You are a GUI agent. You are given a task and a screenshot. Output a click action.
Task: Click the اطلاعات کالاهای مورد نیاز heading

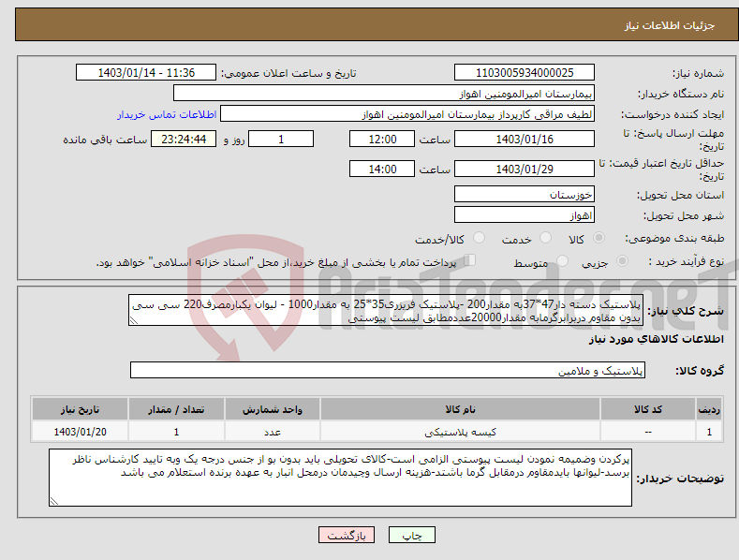point(656,339)
